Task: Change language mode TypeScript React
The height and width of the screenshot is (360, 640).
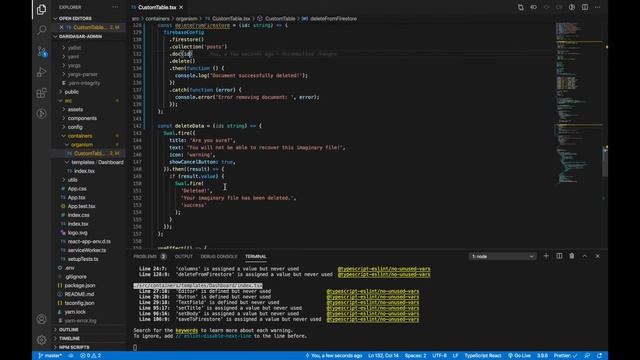Action: (x=482, y=356)
